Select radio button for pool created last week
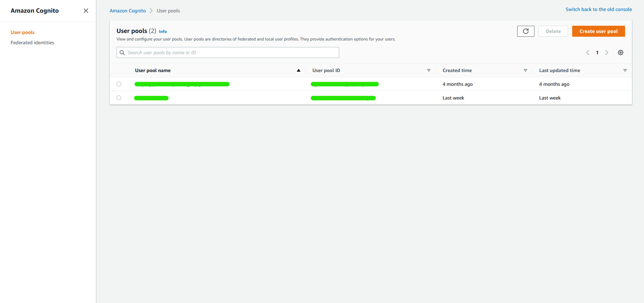 119,98
